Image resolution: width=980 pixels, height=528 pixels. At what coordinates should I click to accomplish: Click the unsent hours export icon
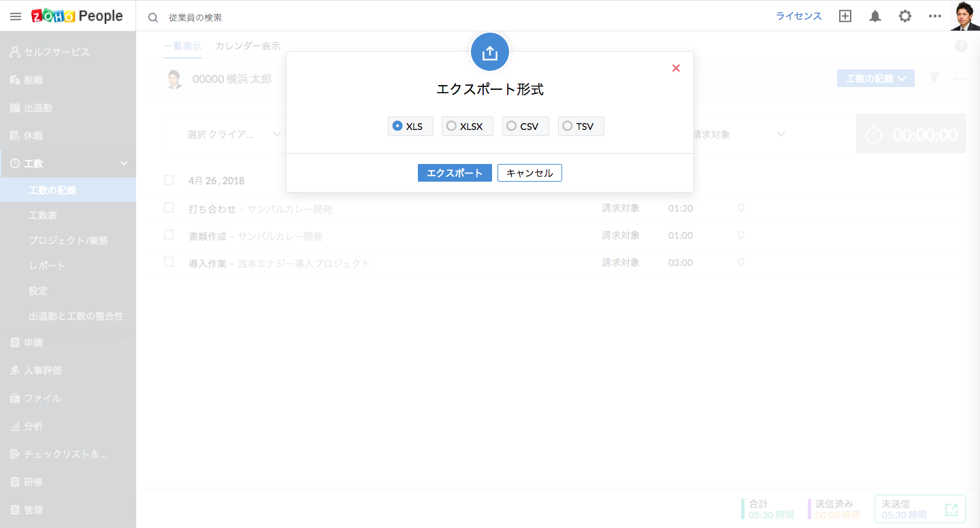pyautogui.click(x=951, y=510)
